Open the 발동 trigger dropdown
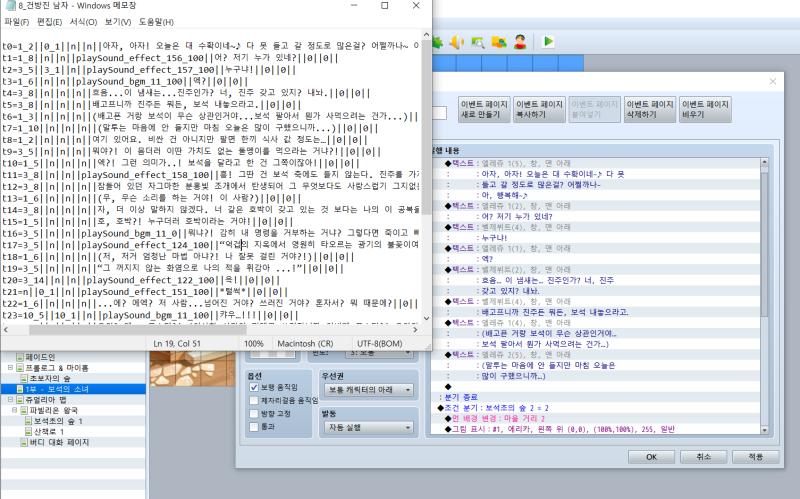The width and height of the screenshot is (800, 499). 368,428
